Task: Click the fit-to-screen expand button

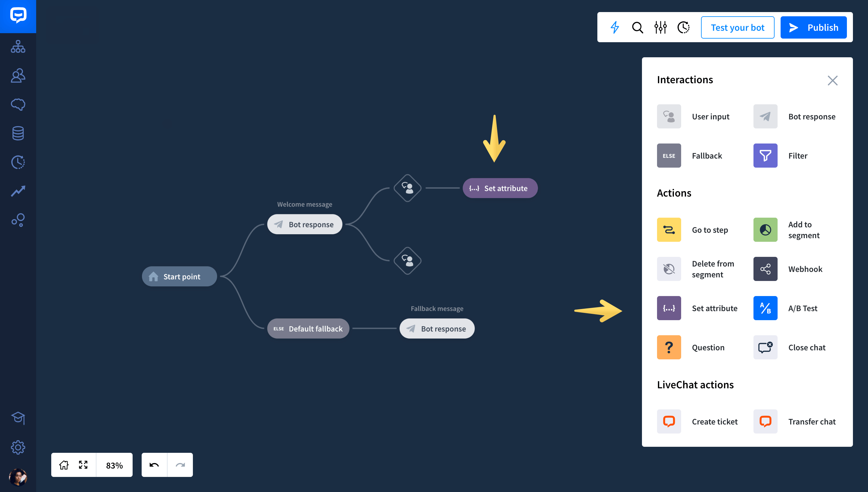Action: pos(83,465)
